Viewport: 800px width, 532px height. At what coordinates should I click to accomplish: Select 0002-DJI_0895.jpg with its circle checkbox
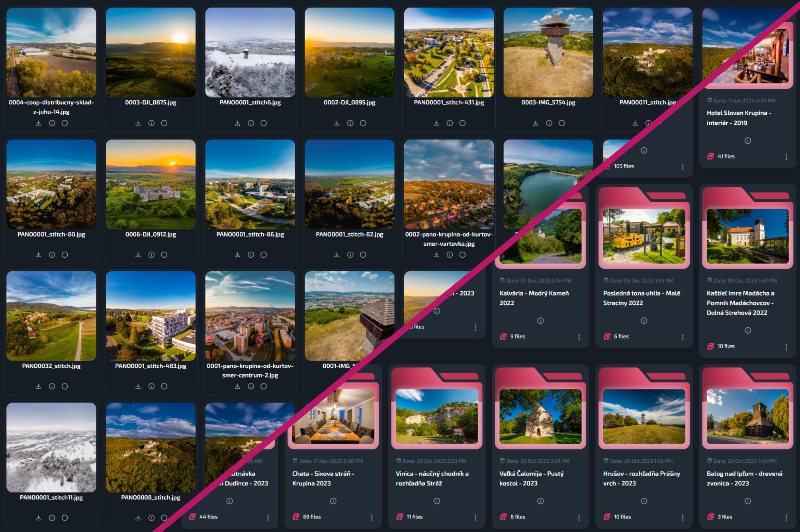tap(363, 123)
